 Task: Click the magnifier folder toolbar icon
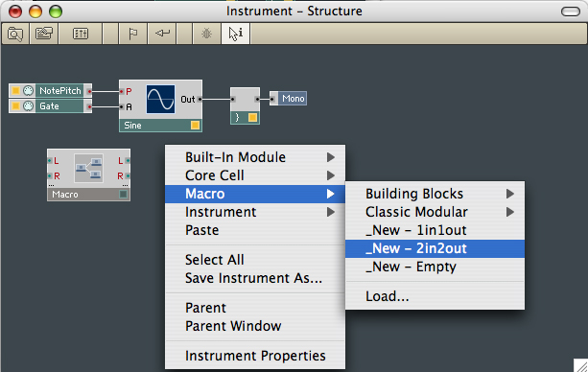tap(15, 35)
